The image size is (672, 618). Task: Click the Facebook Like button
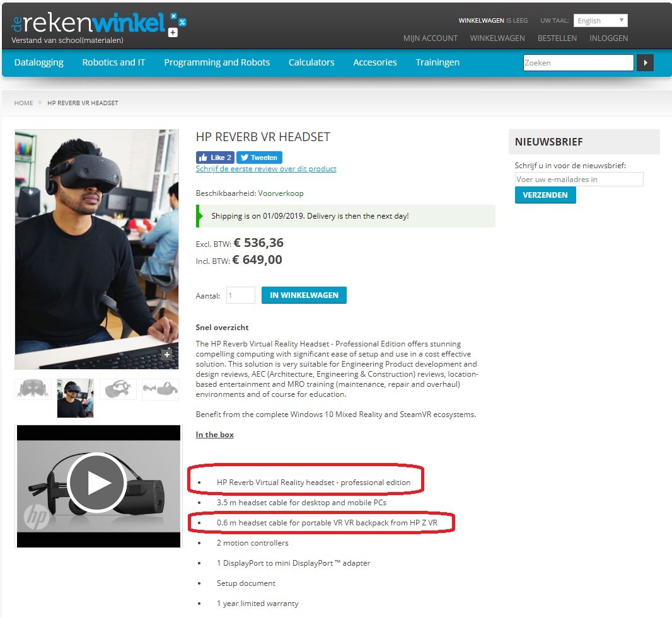215,157
